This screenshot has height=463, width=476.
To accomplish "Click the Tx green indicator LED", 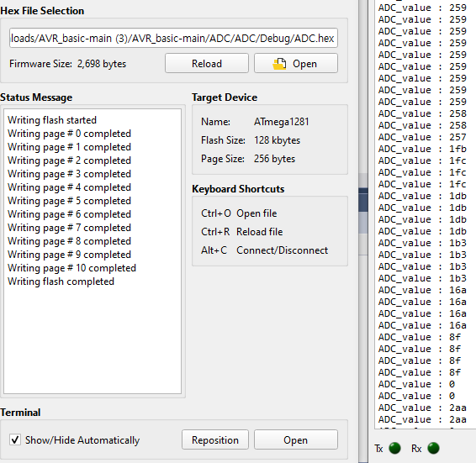I will tap(394, 448).
